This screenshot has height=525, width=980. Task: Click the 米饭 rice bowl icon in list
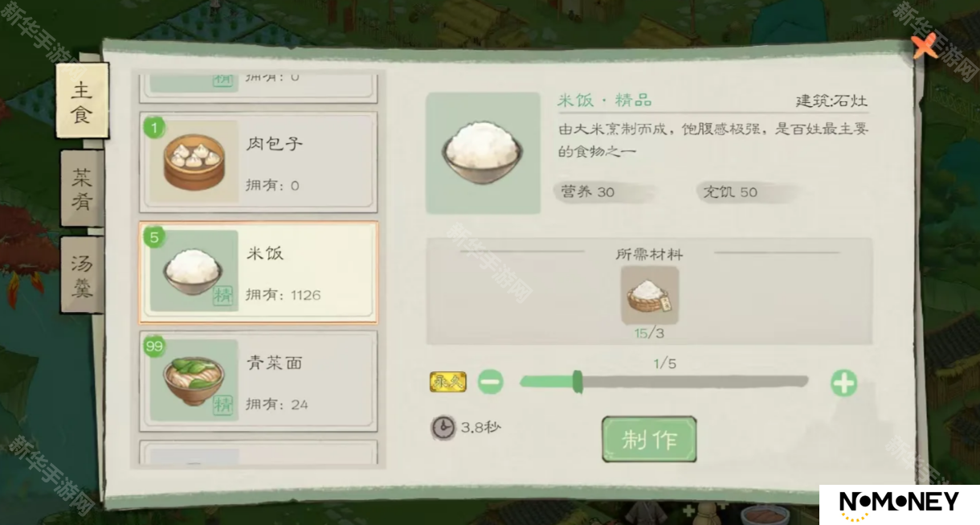(x=194, y=270)
